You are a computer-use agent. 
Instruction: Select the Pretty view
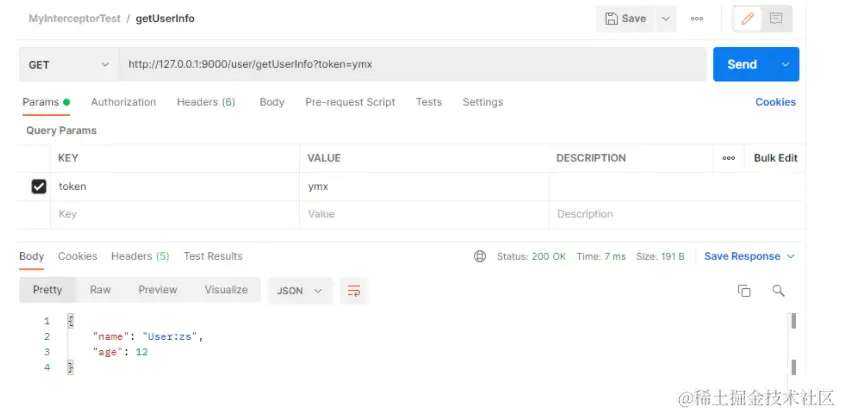48,290
